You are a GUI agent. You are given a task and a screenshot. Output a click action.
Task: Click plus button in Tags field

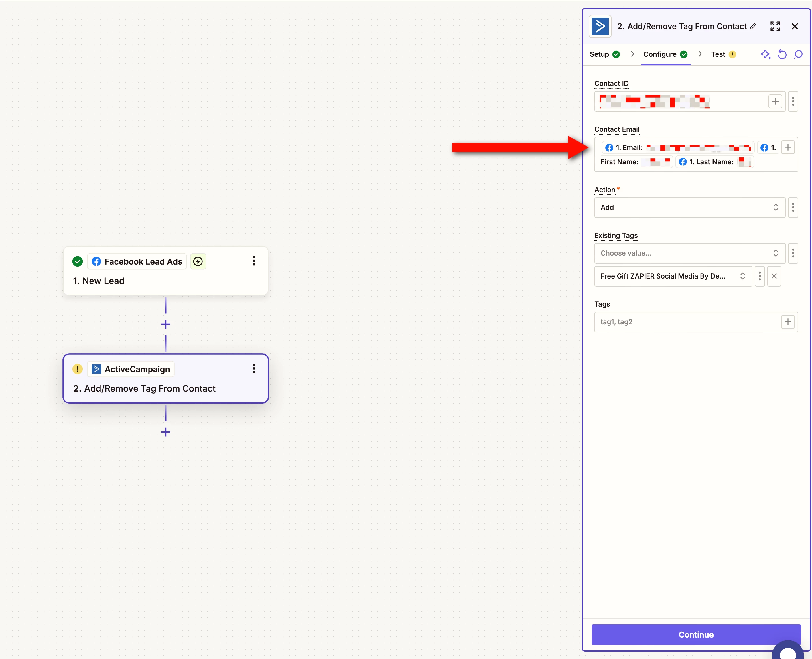(x=788, y=322)
